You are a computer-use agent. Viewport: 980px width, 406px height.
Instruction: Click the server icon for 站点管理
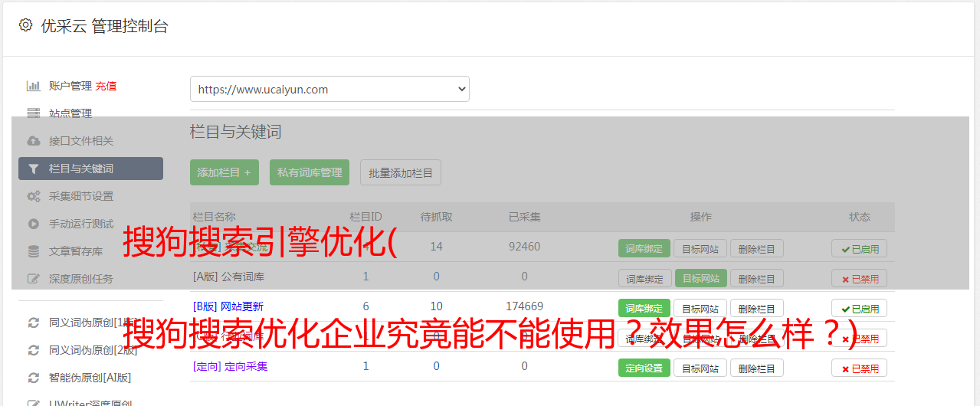pyautogui.click(x=33, y=113)
